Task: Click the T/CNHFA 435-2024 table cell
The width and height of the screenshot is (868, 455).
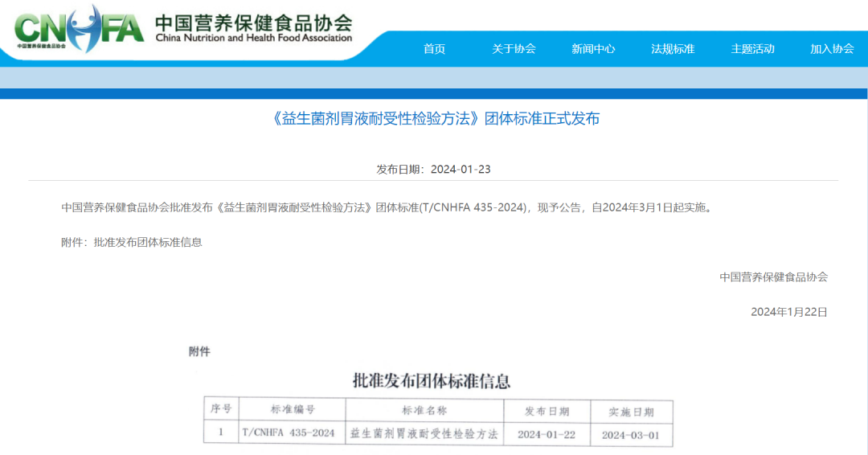Action: (289, 433)
